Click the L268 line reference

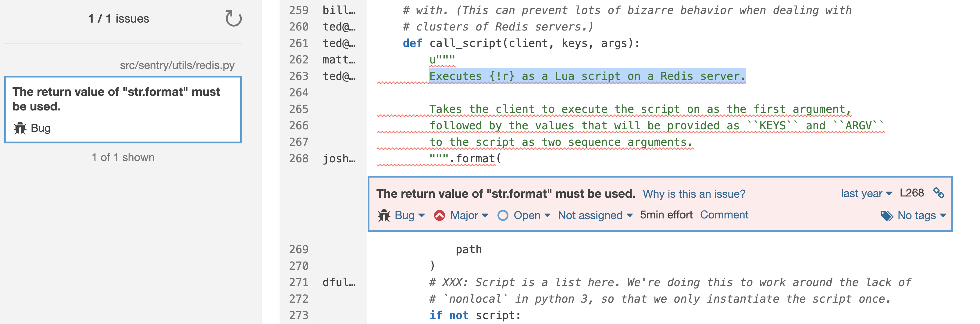(x=911, y=193)
